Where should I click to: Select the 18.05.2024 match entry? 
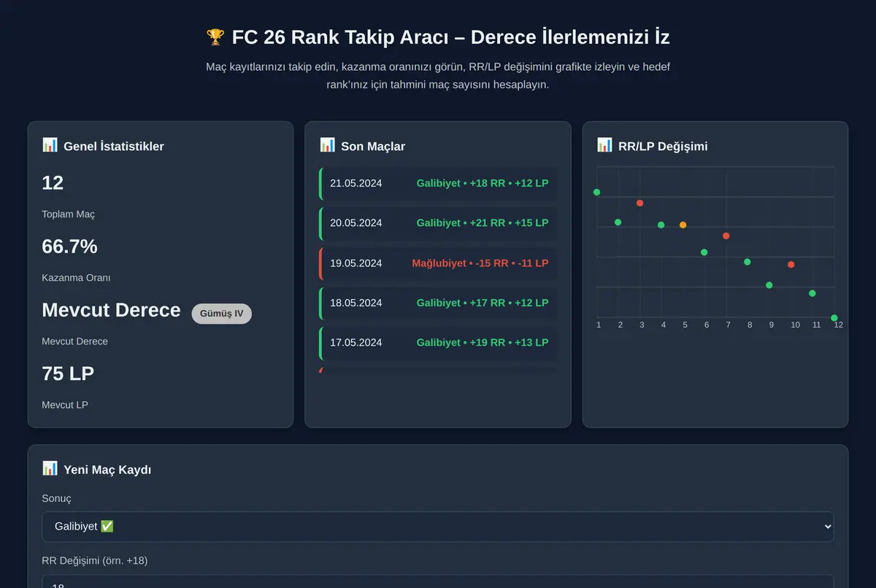coord(438,303)
